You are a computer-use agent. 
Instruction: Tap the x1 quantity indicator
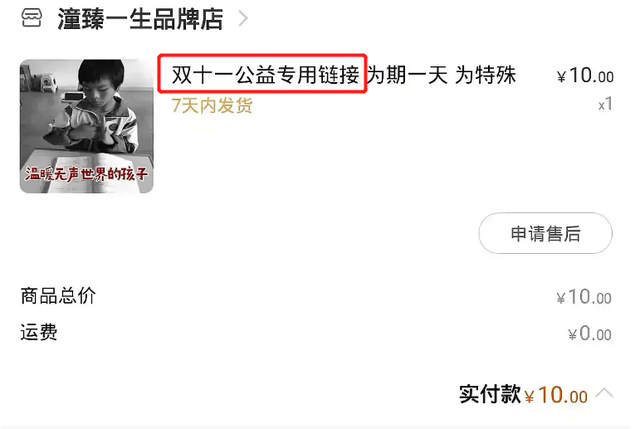pyautogui.click(x=605, y=104)
